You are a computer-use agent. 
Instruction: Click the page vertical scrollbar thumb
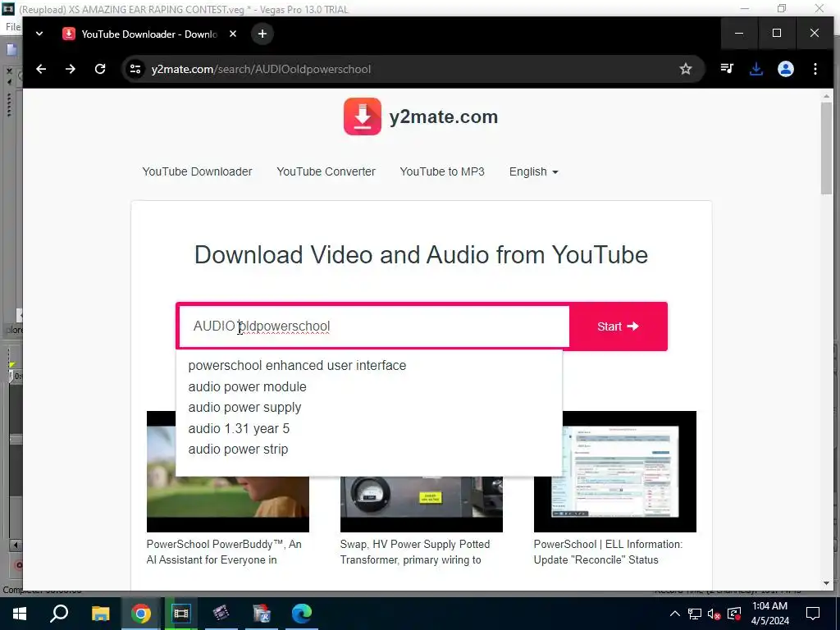826,148
